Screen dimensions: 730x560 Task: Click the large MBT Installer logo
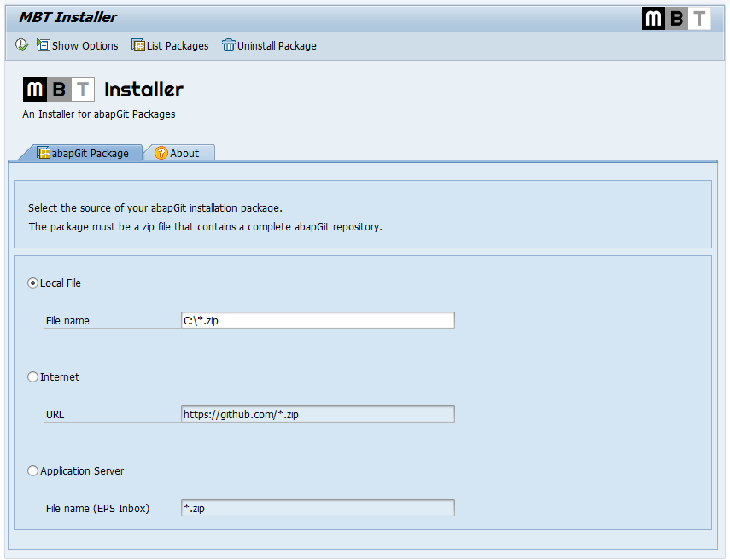(x=103, y=89)
